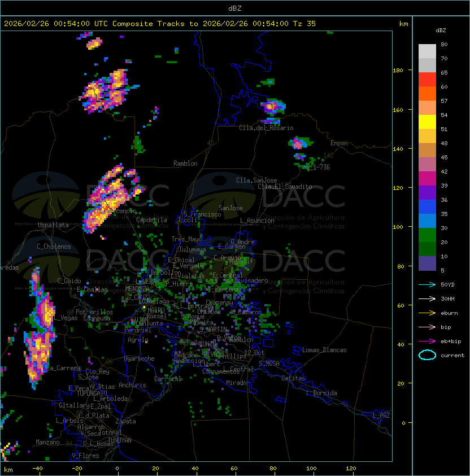The width and height of the screenshot is (470, 476).
Task: Click the 'C_Chilenos' place label
Action: [54, 246]
